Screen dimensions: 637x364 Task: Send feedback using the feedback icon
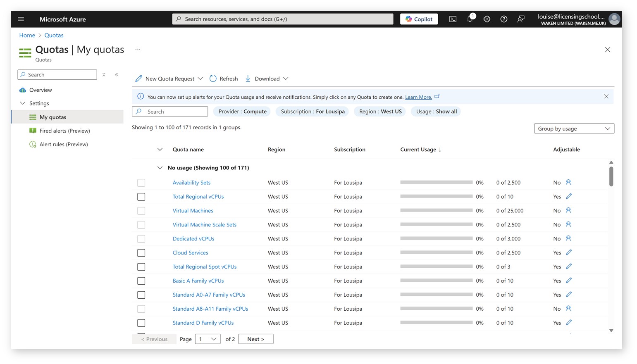pyautogui.click(x=520, y=19)
